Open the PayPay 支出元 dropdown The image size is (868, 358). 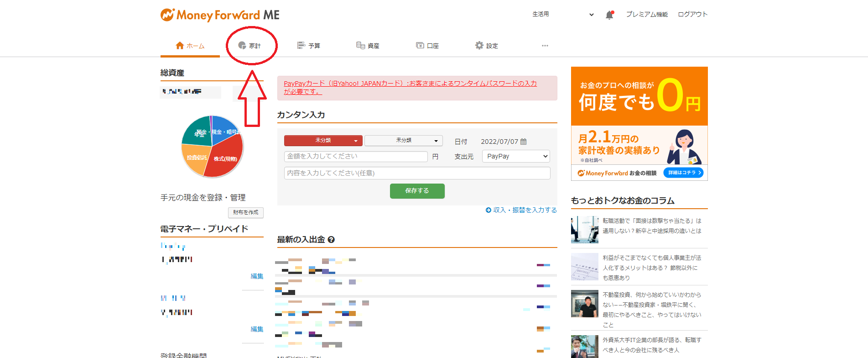516,156
